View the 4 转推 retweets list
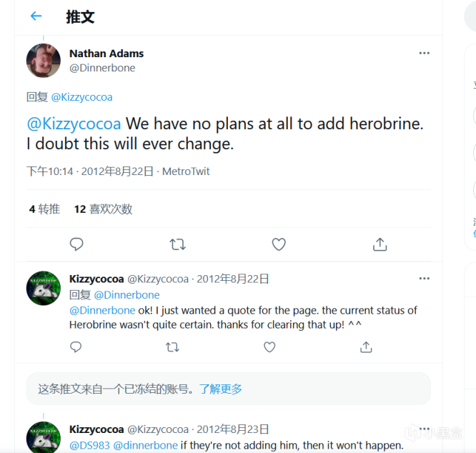 (x=44, y=209)
